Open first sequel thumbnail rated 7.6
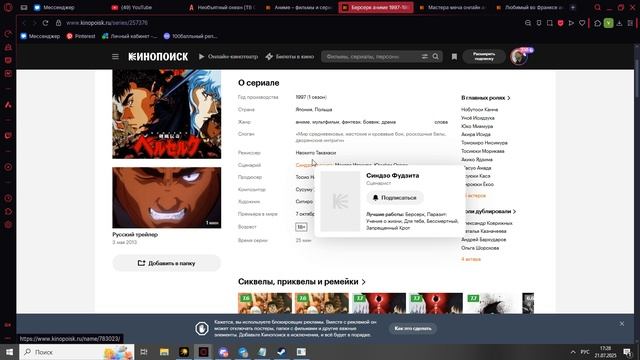Image resolution: width=640 pixels, height=360 pixels. coord(265,303)
